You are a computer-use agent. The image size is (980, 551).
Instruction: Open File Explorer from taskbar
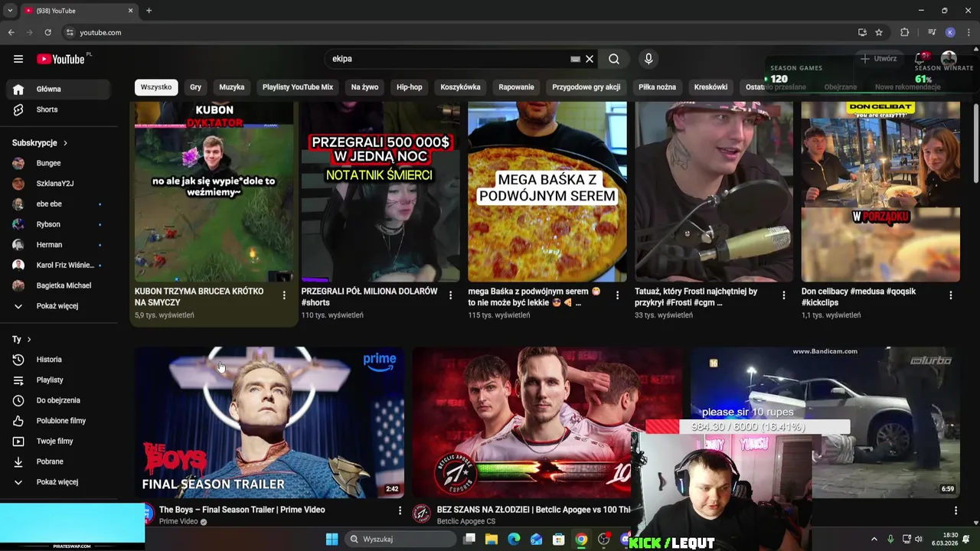492,540
